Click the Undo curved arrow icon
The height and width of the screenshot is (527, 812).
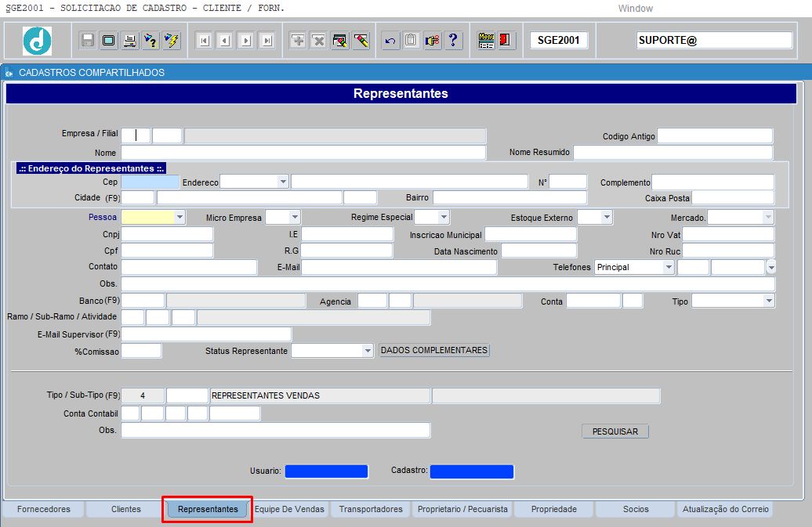pos(390,41)
